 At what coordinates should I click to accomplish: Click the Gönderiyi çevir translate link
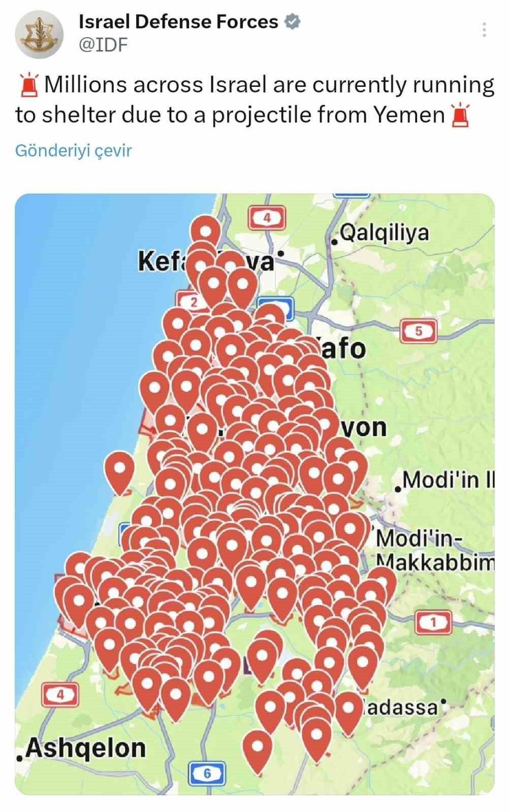point(74,150)
